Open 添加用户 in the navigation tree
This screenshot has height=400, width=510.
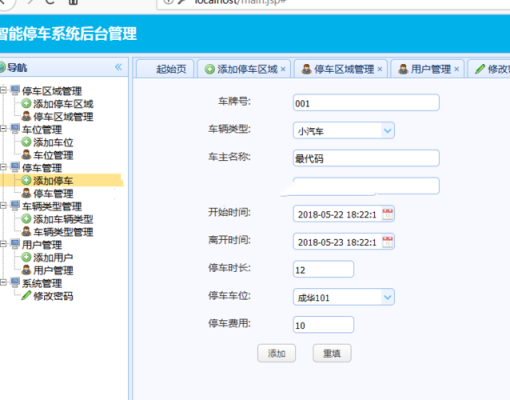(x=53, y=258)
